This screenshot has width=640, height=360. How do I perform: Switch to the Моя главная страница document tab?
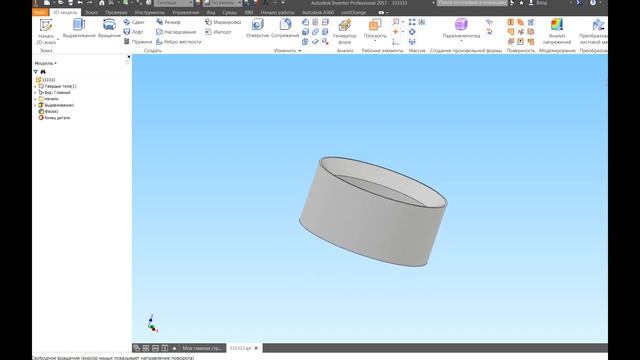pyautogui.click(x=202, y=348)
